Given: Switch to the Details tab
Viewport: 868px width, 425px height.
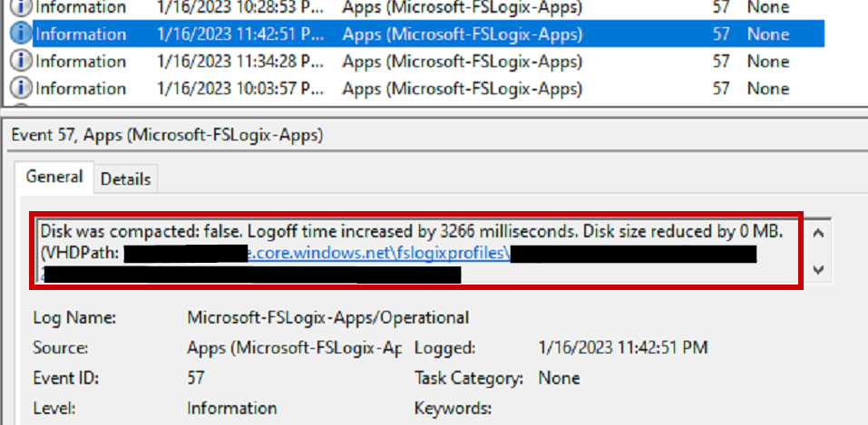Looking at the screenshot, I should click(x=125, y=179).
